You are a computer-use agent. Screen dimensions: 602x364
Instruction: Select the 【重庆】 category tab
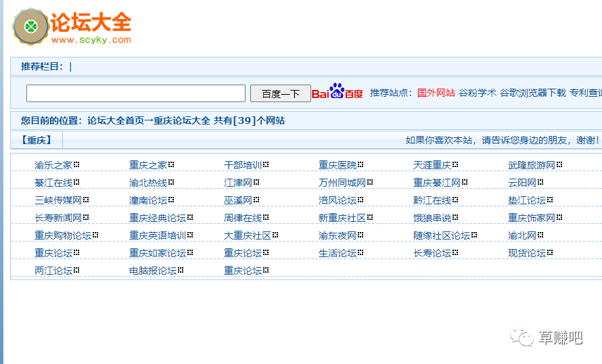37,140
